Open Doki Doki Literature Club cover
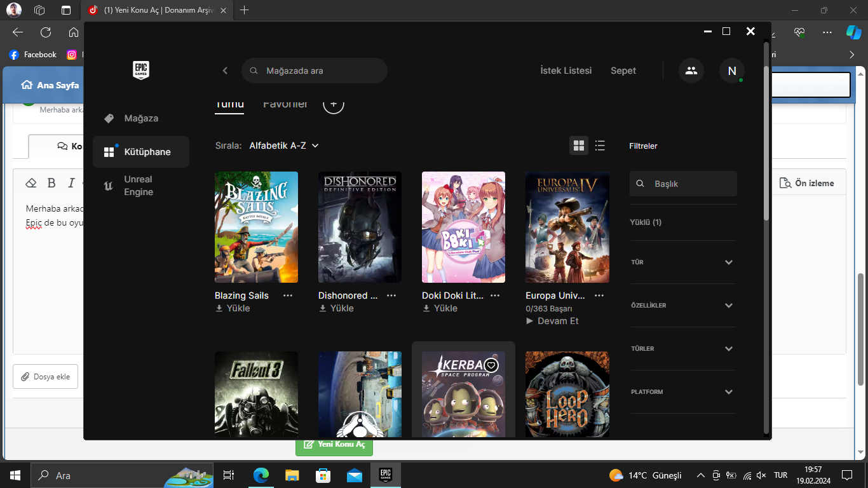868x488 pixels. click(463, 227)
